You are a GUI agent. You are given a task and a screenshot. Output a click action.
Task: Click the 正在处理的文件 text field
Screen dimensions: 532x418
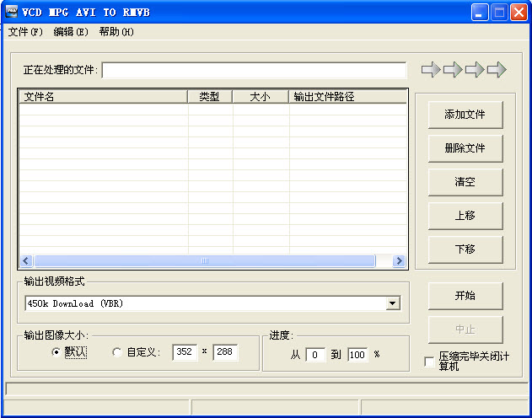click(x=254, y=70)
